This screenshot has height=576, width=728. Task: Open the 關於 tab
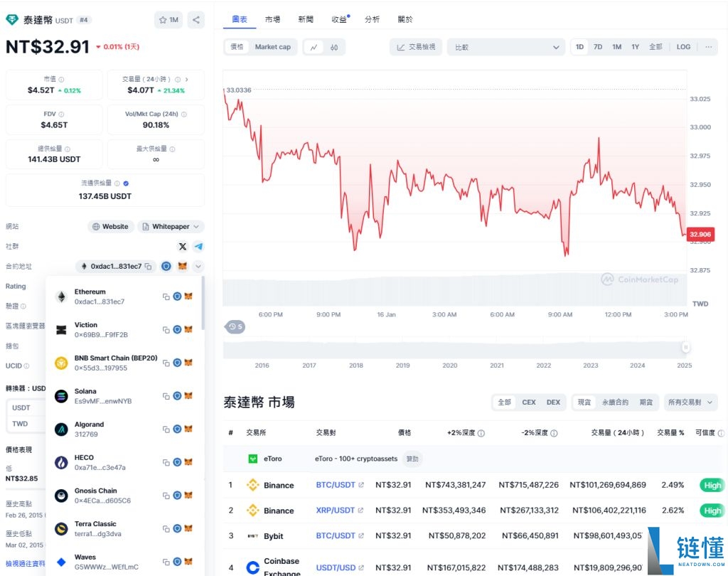[x=405, y=19]
